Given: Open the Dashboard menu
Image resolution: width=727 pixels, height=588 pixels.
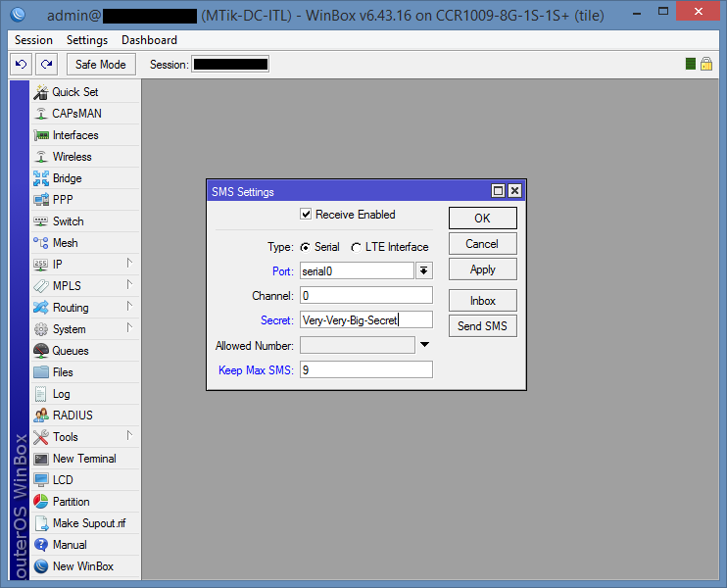Looking at the screenshot, I should 149,40.
